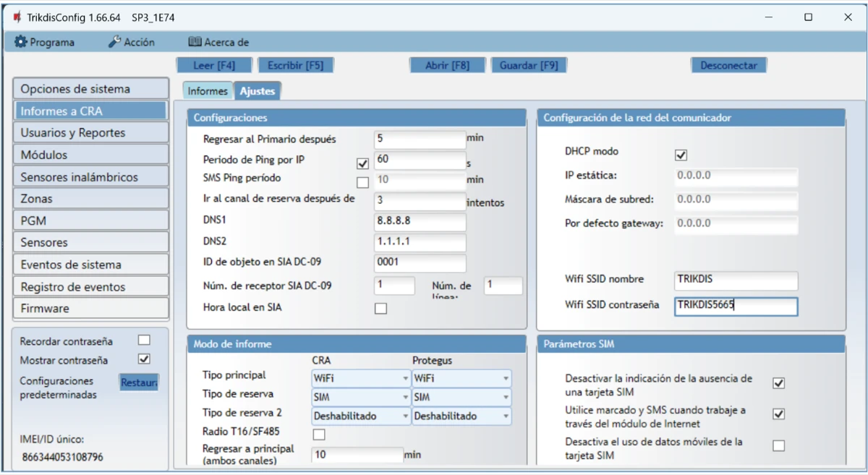Screen dimensions: 868x475
Task: Click the gear icon next to Programa
Action: coord(20,42)
